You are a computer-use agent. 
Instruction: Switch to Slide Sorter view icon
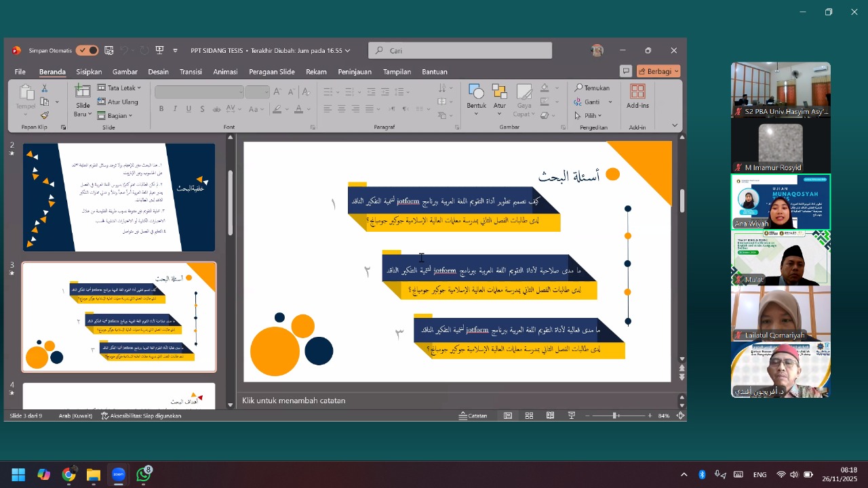tap(529, 415)
